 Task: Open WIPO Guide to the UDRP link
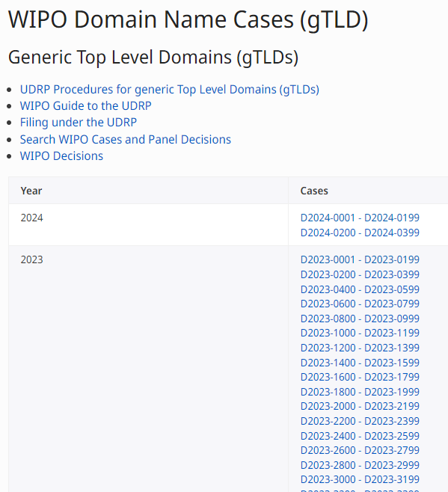coord(86,105)
